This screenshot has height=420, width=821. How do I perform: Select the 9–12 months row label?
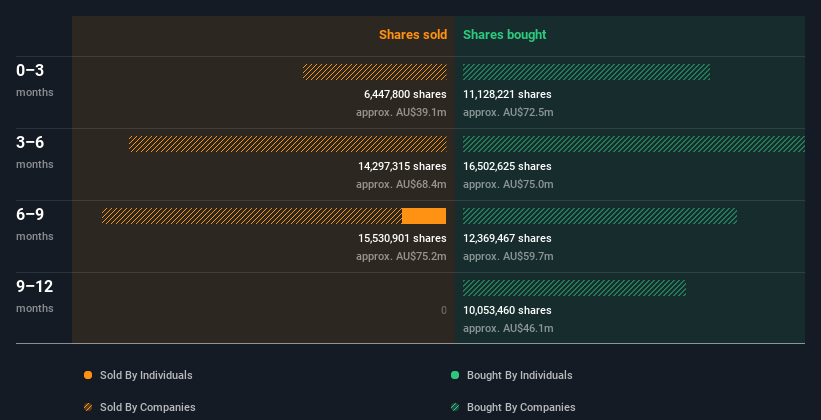click(35, 296)
